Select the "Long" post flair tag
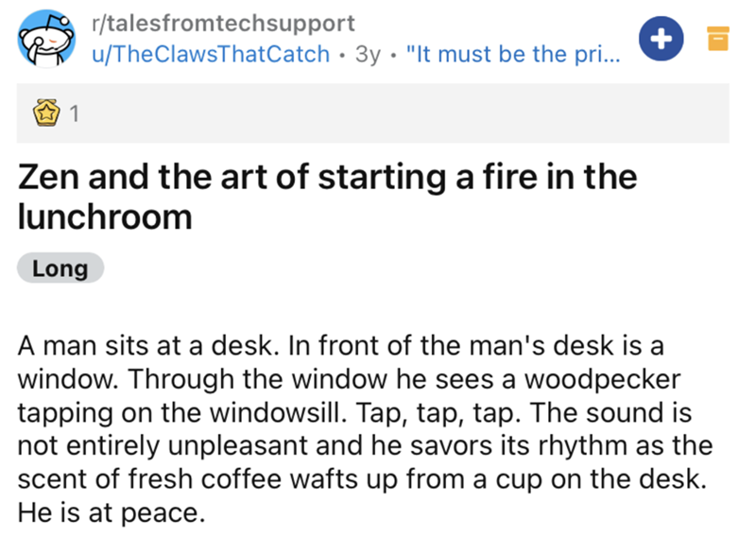 60,268
